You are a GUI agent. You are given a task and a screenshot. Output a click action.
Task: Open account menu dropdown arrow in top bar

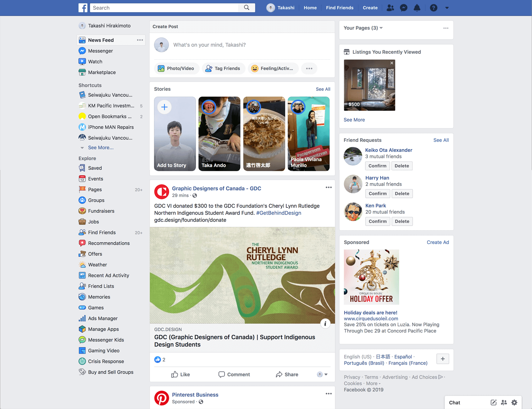(447, 8)
